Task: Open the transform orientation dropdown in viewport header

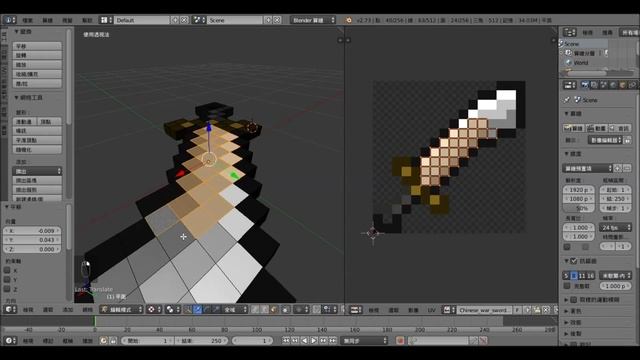Action: click(235, 309)
